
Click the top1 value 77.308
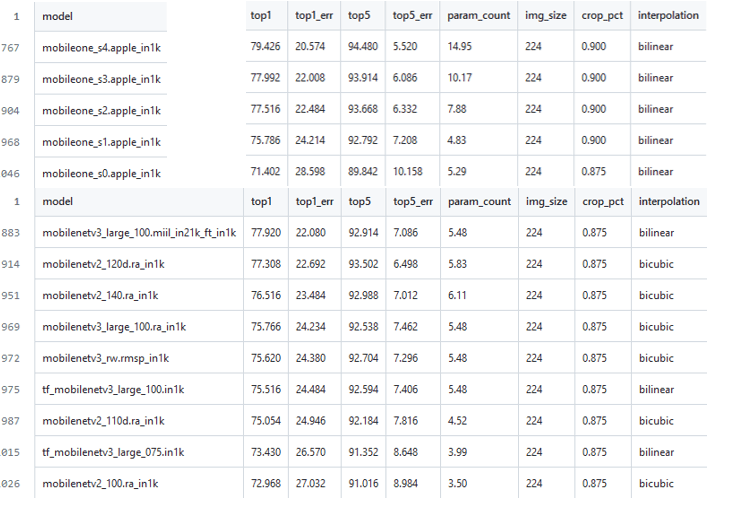click(266, 264)
